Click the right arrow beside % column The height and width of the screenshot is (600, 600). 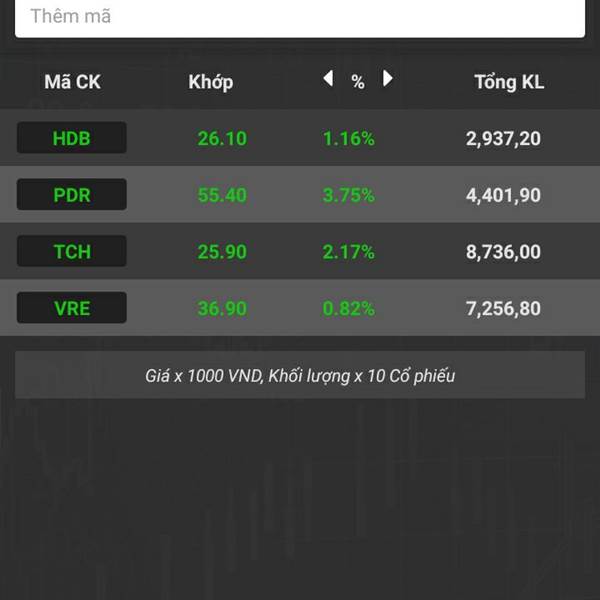click(x=388, y=78)
